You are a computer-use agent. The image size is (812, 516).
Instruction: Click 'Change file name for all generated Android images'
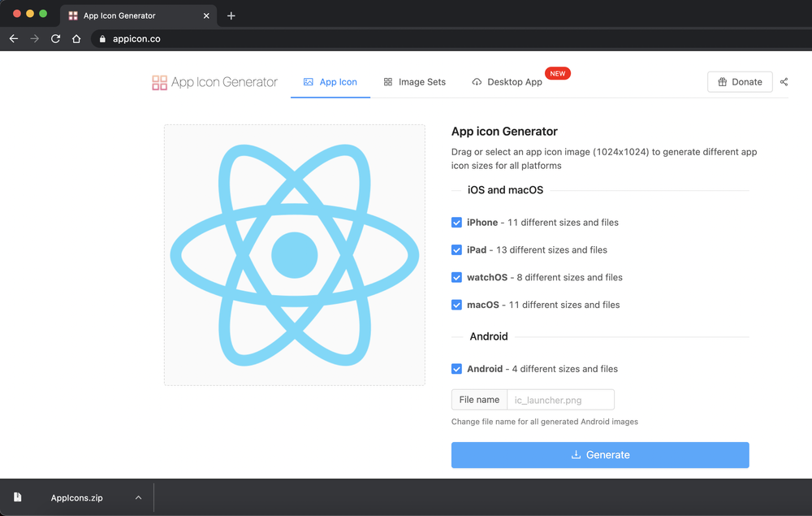tap(545, 422)
